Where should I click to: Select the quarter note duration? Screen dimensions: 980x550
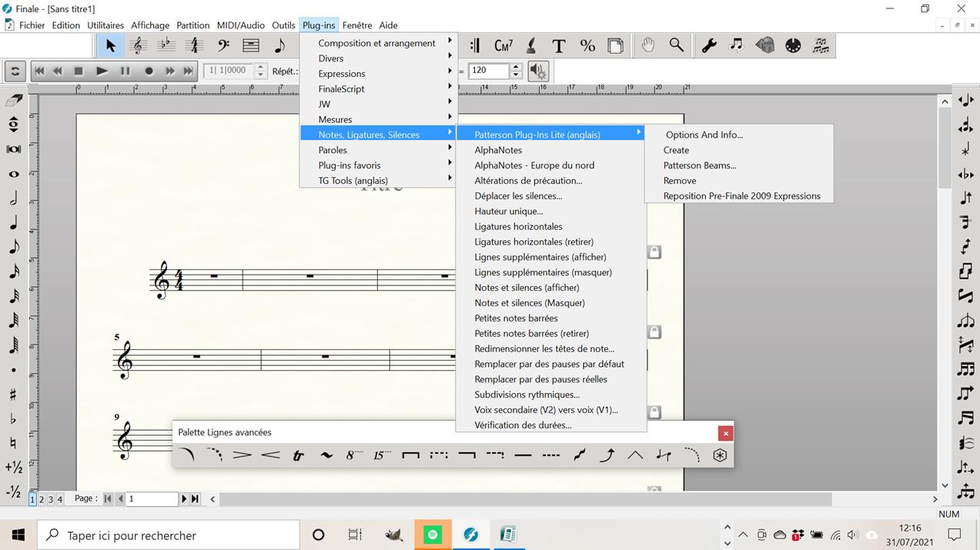click(13, 223)
